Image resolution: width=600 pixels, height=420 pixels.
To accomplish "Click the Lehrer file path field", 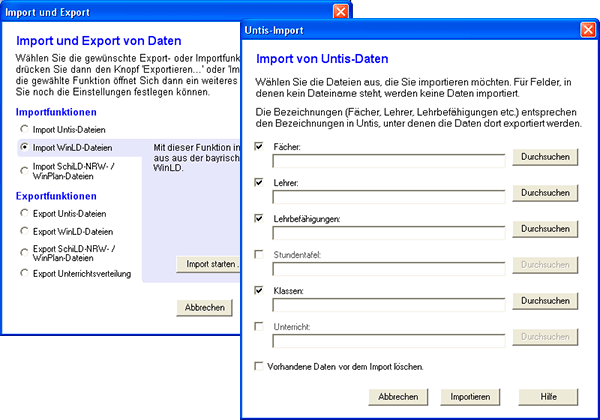I will [389, 197].
